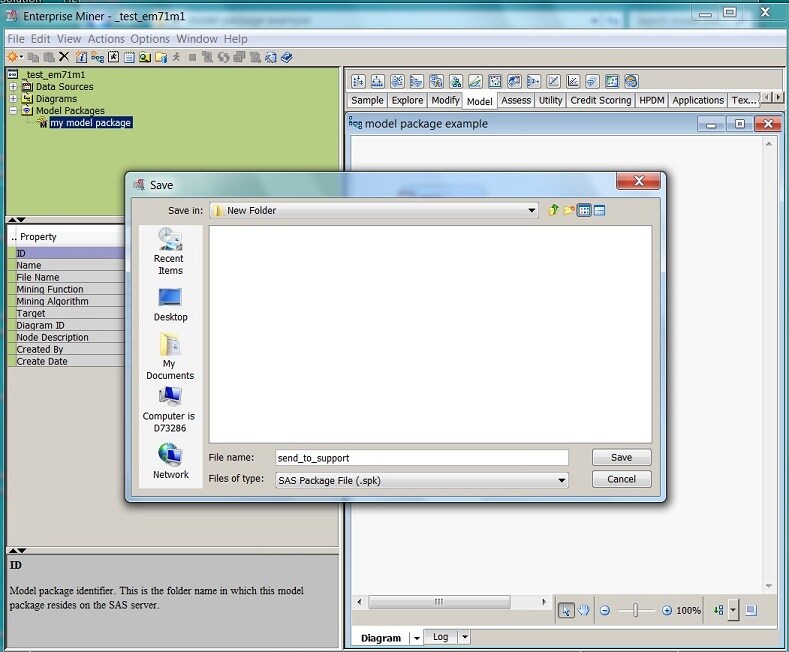Select the Network location icon

pos(170,460)
